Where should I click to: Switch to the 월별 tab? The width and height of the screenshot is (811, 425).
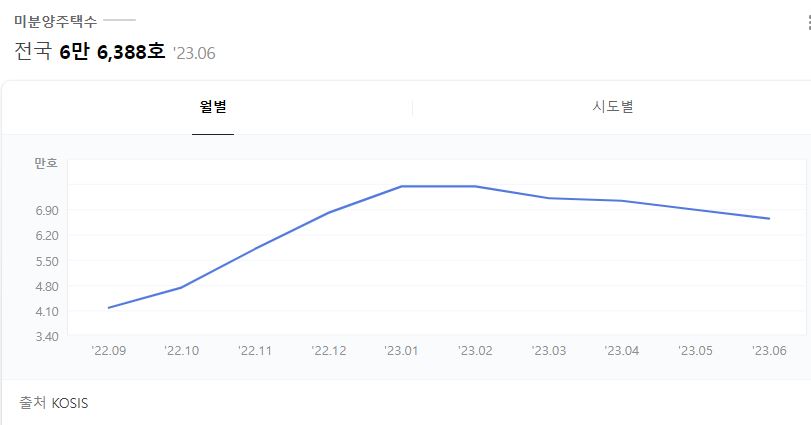coord(212,107)
